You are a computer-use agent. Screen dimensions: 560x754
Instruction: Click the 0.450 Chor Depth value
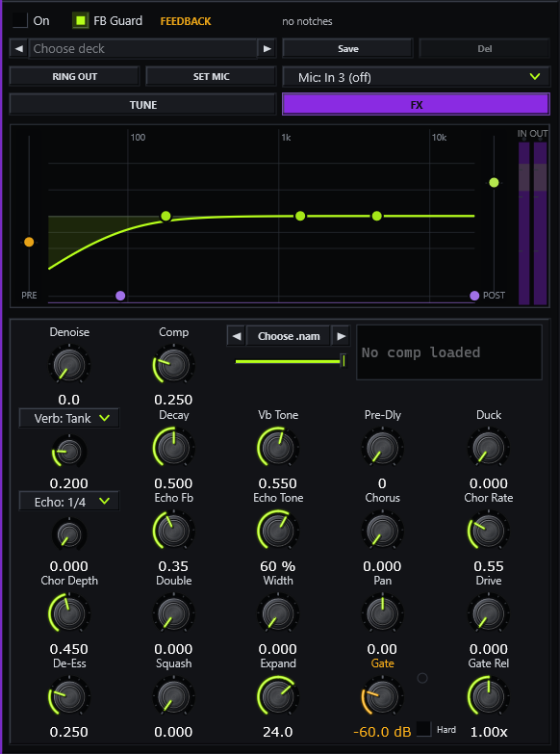tap(69, 649)
